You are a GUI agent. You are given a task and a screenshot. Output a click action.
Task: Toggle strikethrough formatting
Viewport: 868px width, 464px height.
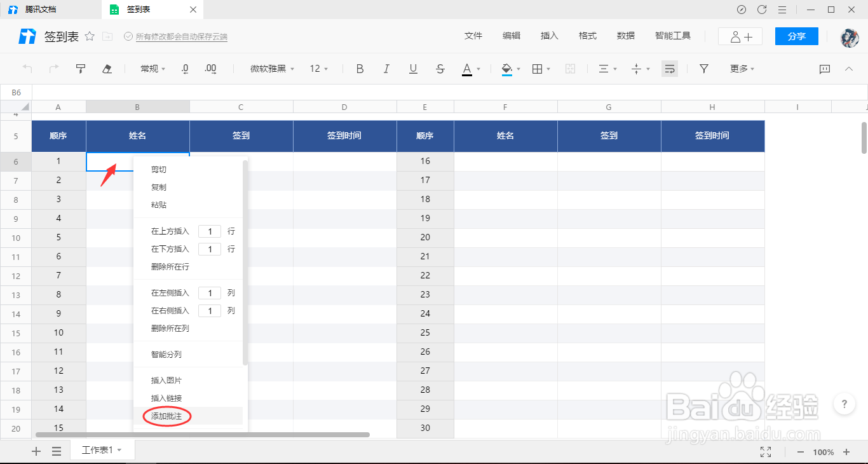pos(440,69)
